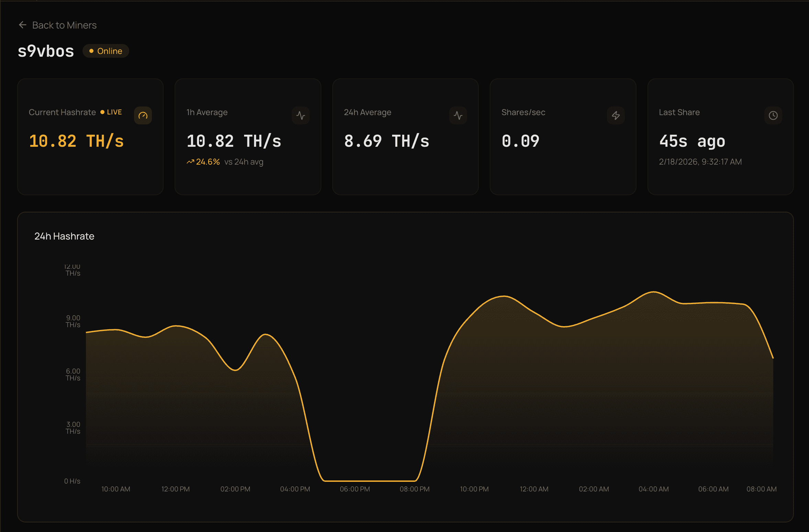This screenshot has width=809, height=532.
Task: Switch to the 24h Average card
Action: (x=405, y=136)
